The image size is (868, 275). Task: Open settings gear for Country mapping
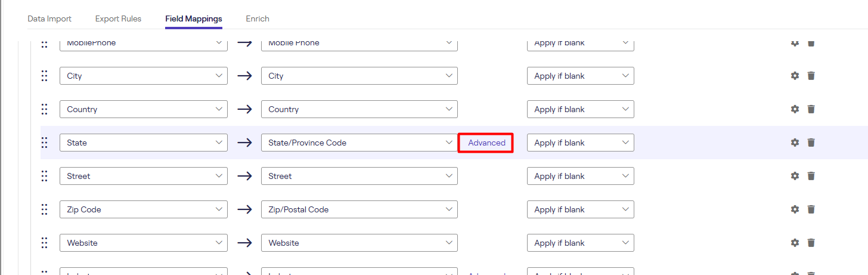click(x=795, y=109)
